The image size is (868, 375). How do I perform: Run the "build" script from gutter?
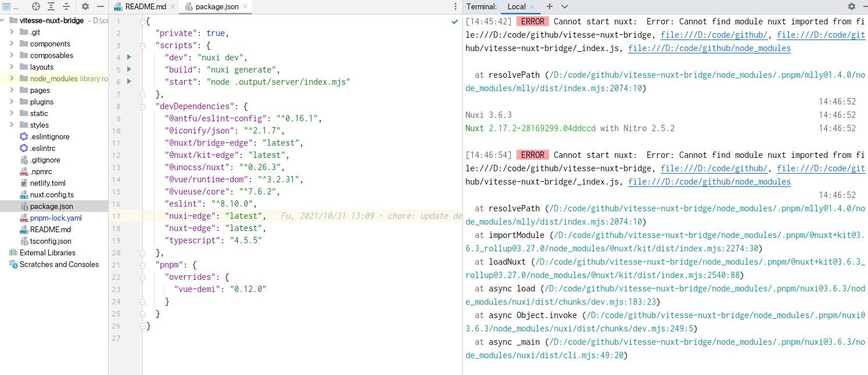pos(129,70)
